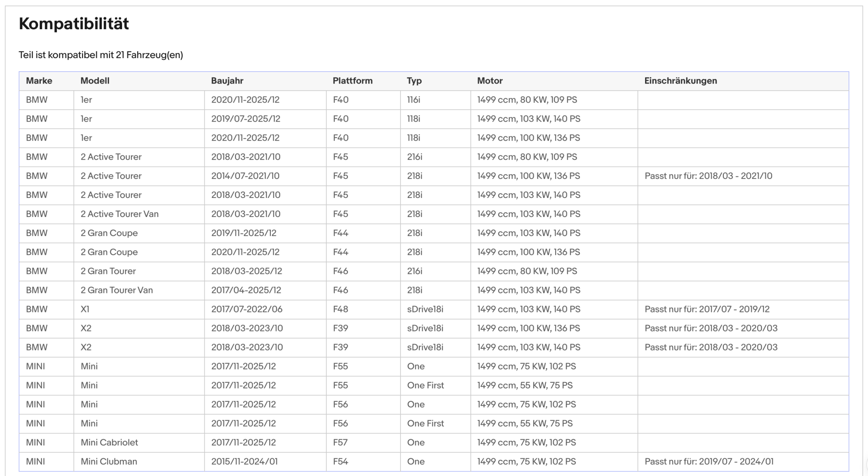The image size is (868, 476).
Task: Click the Motor column header
Action: coord(490,81)
